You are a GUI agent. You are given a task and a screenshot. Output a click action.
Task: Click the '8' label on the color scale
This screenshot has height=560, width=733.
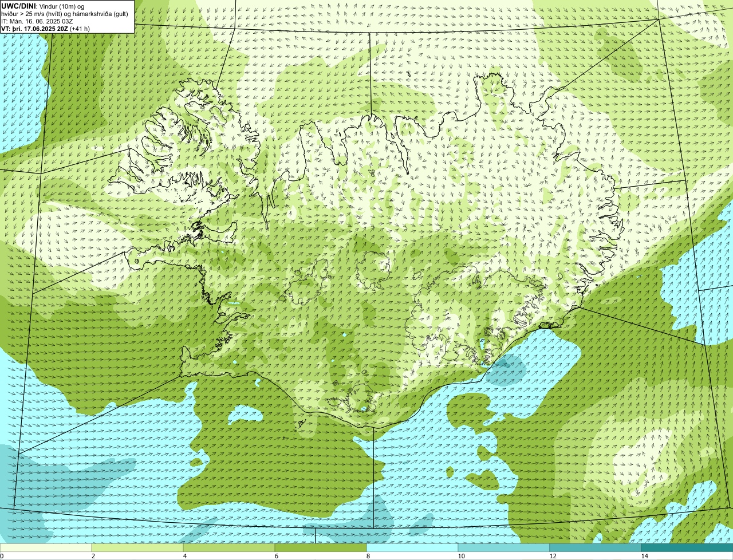[368, 556]
